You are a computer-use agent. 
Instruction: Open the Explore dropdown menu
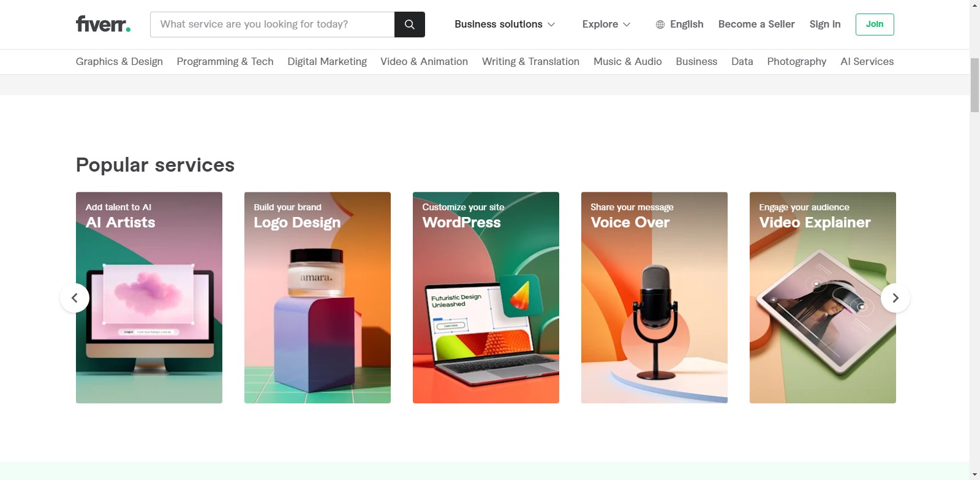(606, 25)
